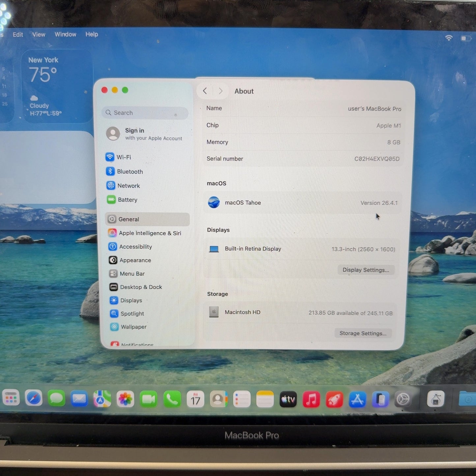The image size is (476, 476).
Task: Click the Search field in System Settings
Action: (x=145, y=113)
